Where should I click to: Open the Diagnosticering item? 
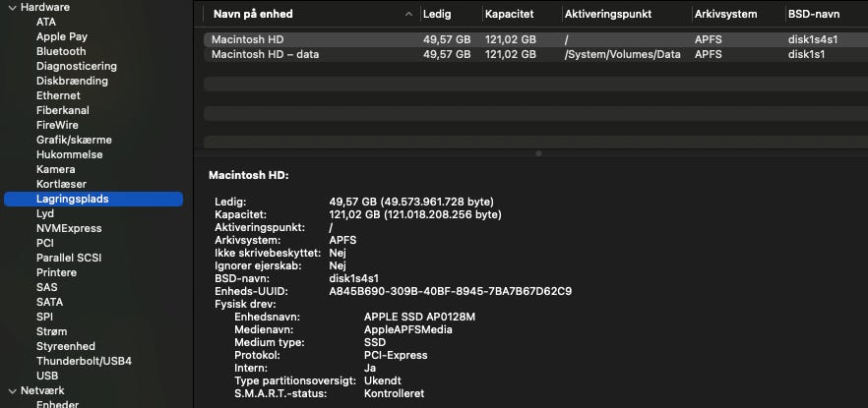click(77, 66)
